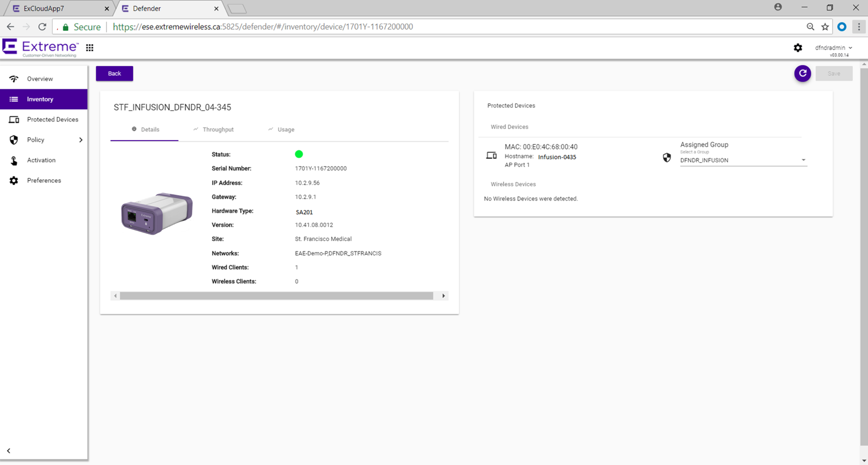Switch to the Details tab
The height and width of the screenshot is (465, 868).
point(145,130)
